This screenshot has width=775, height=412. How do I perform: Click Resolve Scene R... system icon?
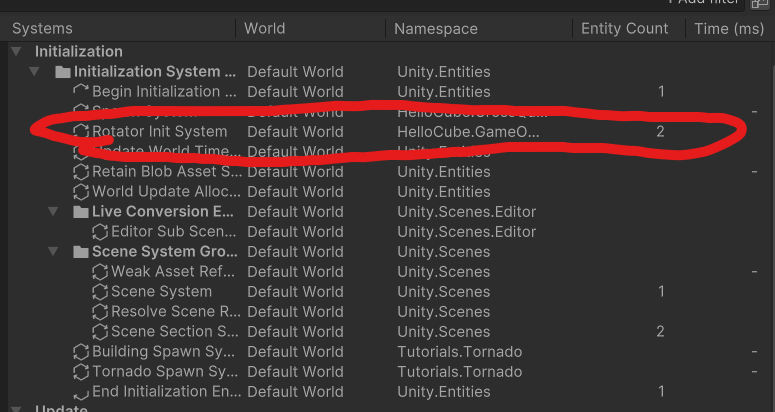[x=100, y=312]
